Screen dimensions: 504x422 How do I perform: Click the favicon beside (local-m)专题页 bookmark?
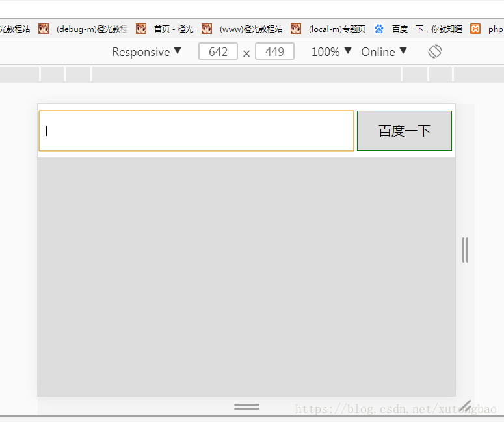click(x=296, y=29)
